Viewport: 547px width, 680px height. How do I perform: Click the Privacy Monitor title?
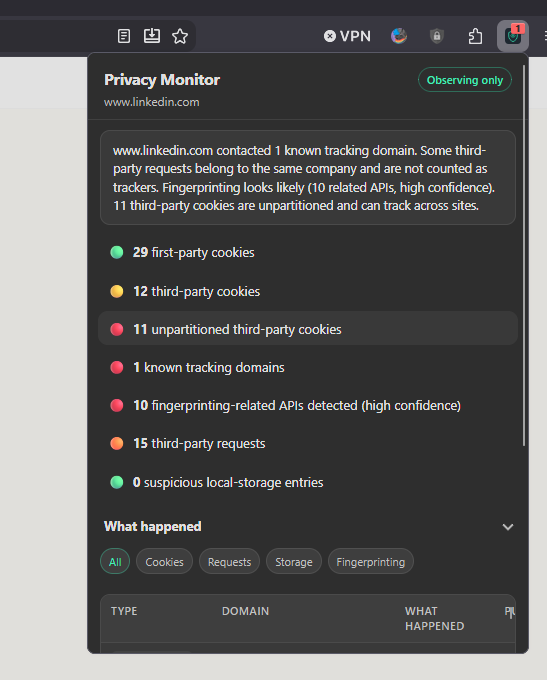coord(162,80)
